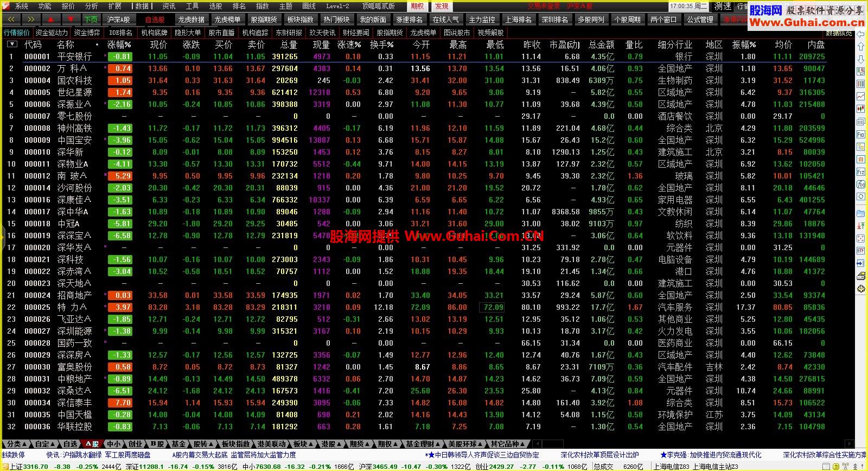Click the red down arrow toolbar button

[x=70, y=20]
